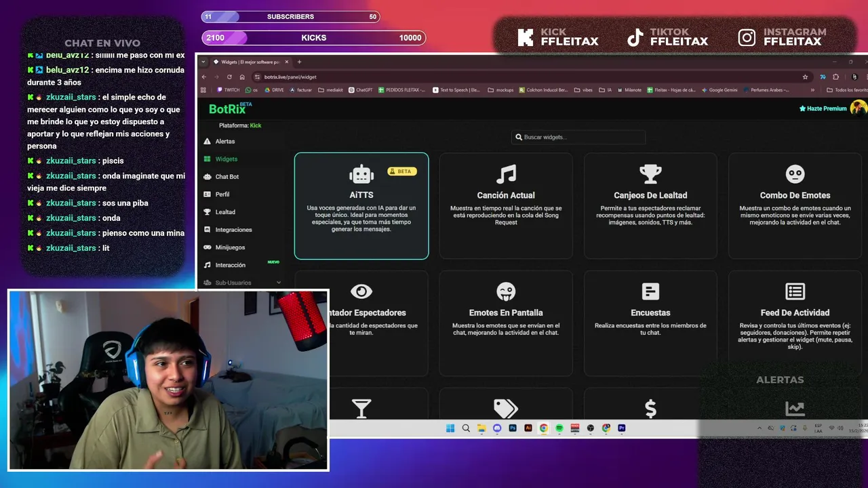Click the Contador Espectadores eye icon

361,291
